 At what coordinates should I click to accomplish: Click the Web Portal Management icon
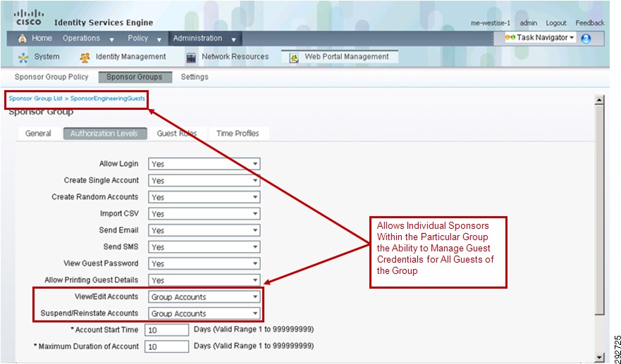pyautogui.click(x=294, y=58)
